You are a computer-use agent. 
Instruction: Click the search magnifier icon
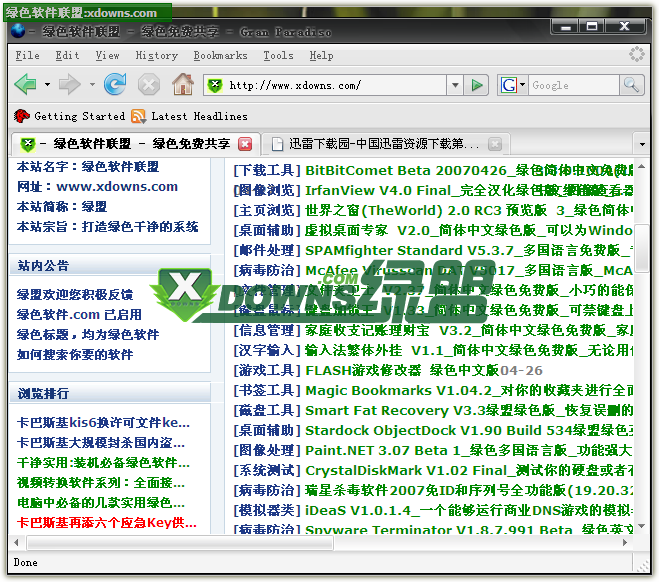click(x=631, y=85)
